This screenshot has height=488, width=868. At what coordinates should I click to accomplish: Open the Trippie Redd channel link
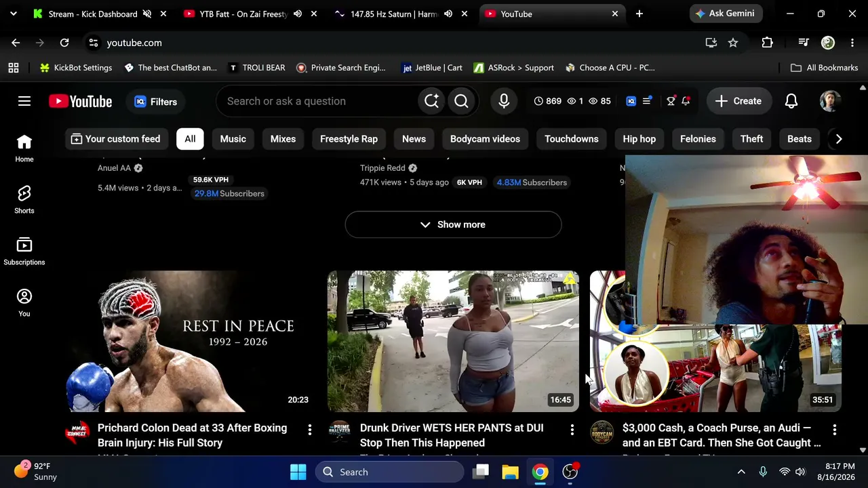point(382,168)
